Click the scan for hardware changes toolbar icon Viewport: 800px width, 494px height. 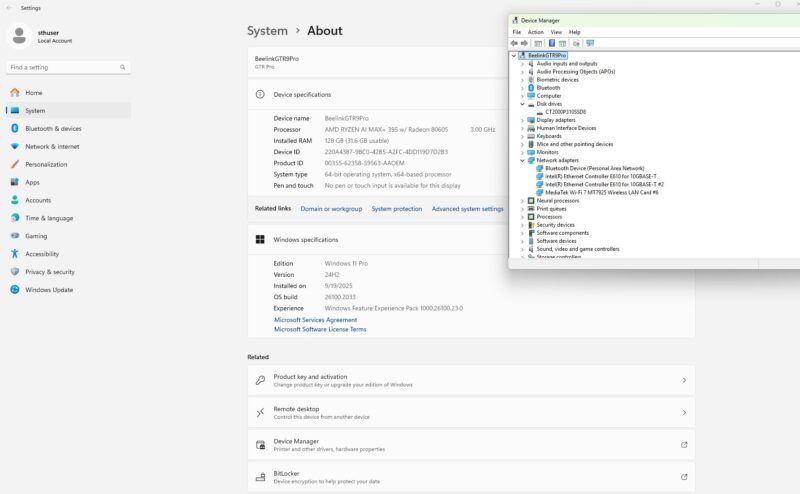point(590,43)
